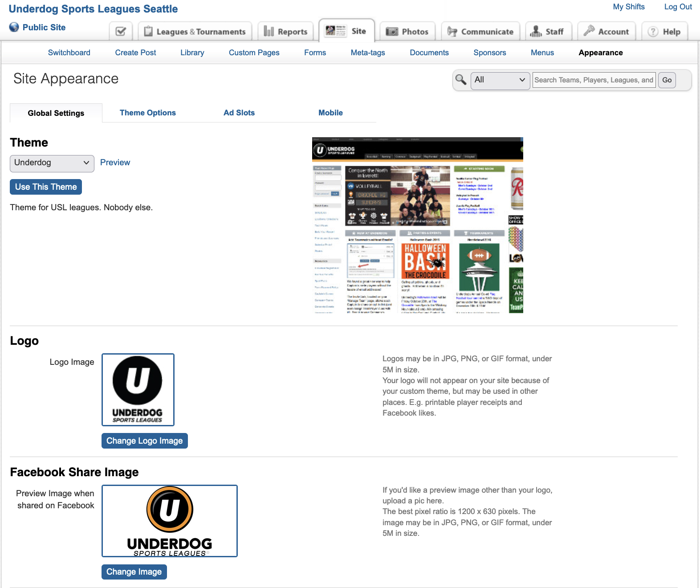700x588 pixels.
Task: Click the search magnifier icon
Action: (x=461, y=80)
